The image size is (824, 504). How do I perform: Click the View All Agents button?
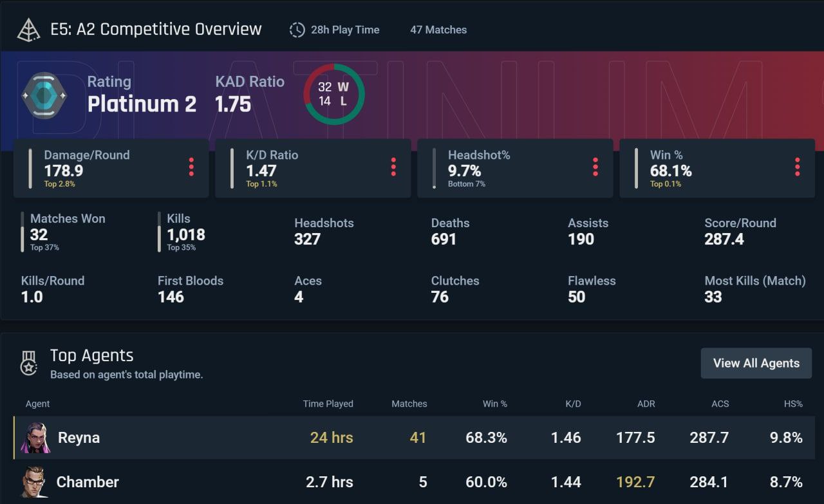tap(756, 363)
